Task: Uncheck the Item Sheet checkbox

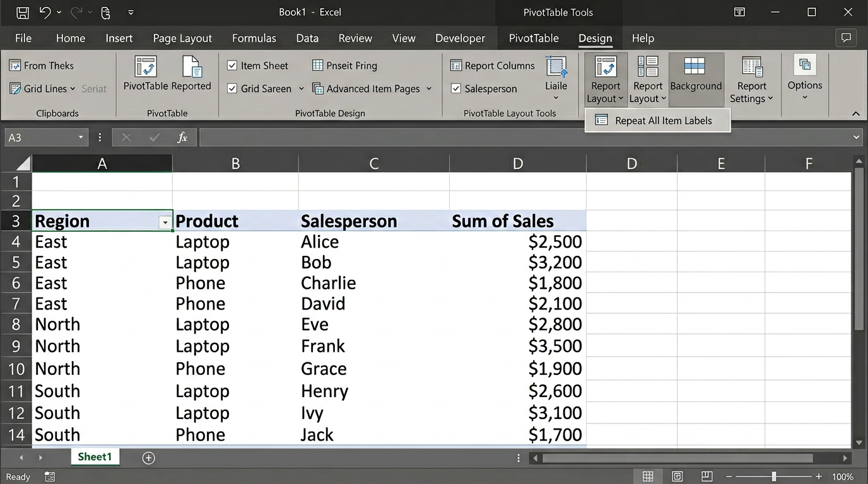Action: coord(232,66)
